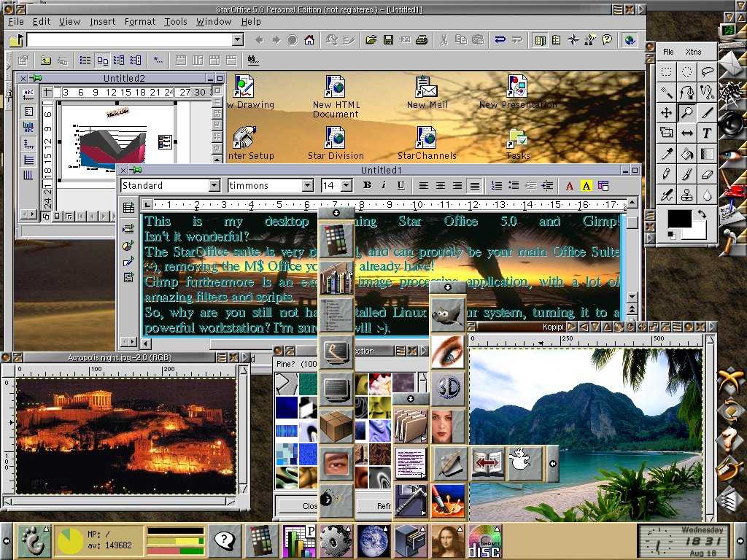Select the Text tool in GIMP toolbox
This screenshot has width=747, height=560.
pos(707,133)
